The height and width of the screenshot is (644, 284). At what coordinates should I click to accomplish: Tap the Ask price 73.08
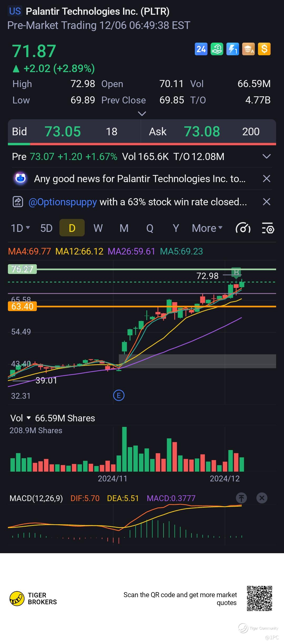(x=202, y=132)
